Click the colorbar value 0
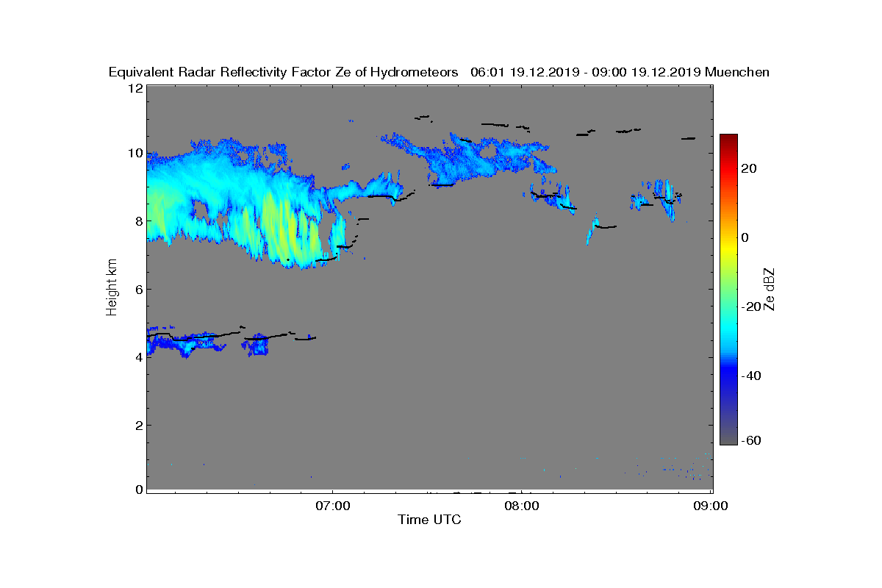Screen dimensions: 882x588 pyautogui.click(x=745, y=237)
